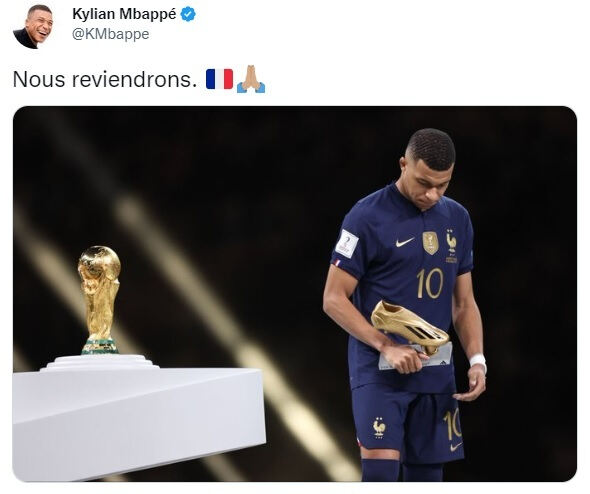Click the gold champions badge on jersey
This screenshot has height=494, width=590.
[x=430, y=243]
